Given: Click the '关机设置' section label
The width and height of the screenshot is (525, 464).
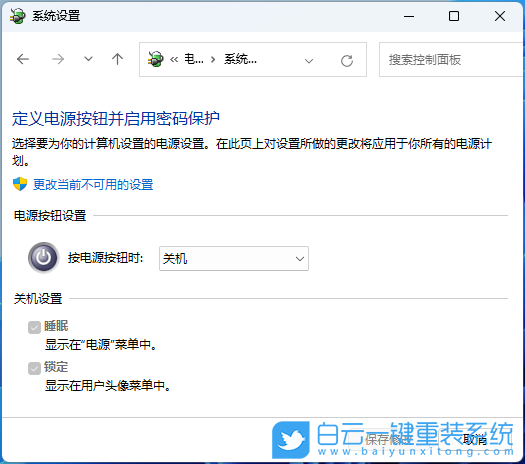Looking at the screenshot, I should click(38, 299).
